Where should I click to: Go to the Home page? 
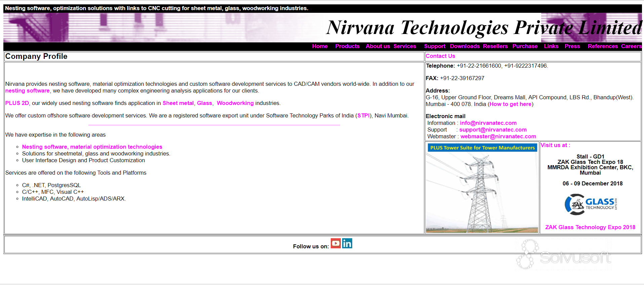point(320,46)
